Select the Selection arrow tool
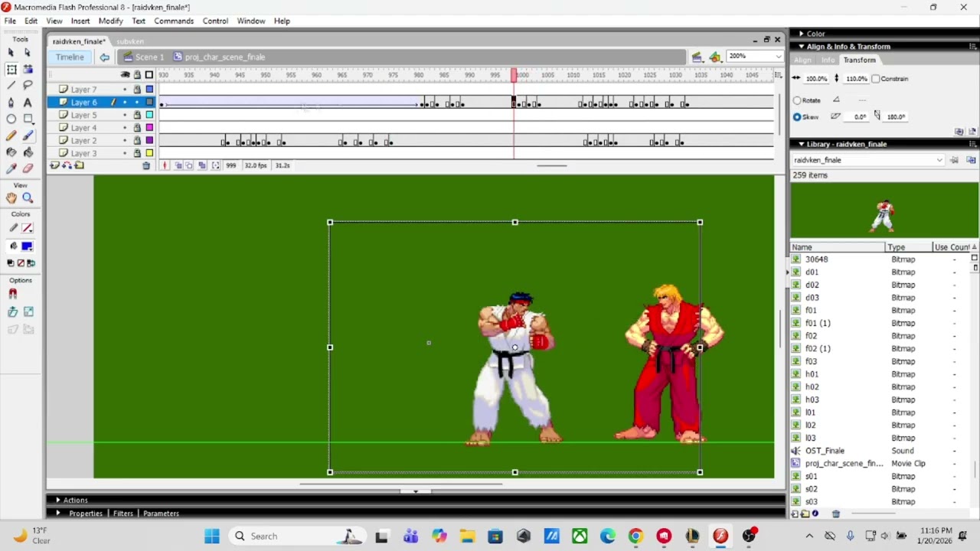Viewport: 980px width, 551px height. click(11, 52)
